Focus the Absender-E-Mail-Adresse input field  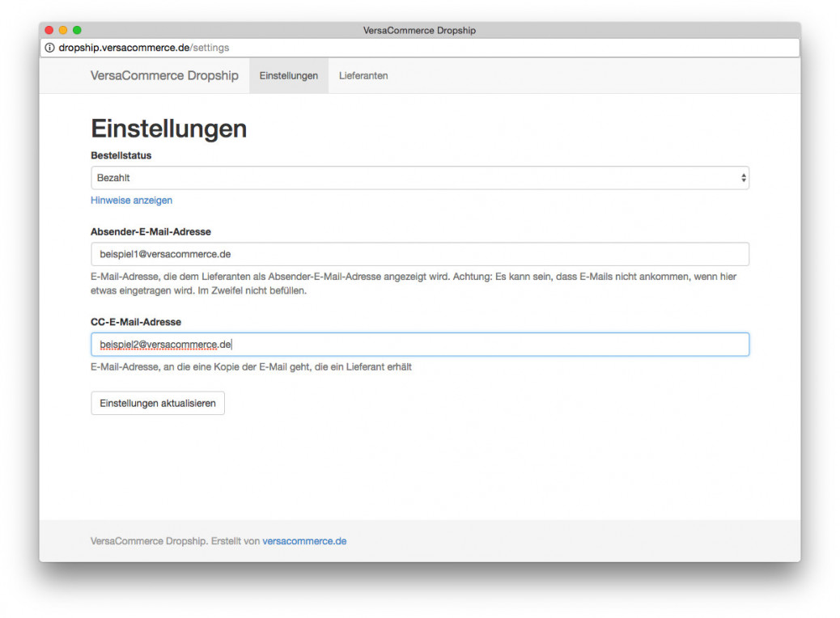[419, 254]
